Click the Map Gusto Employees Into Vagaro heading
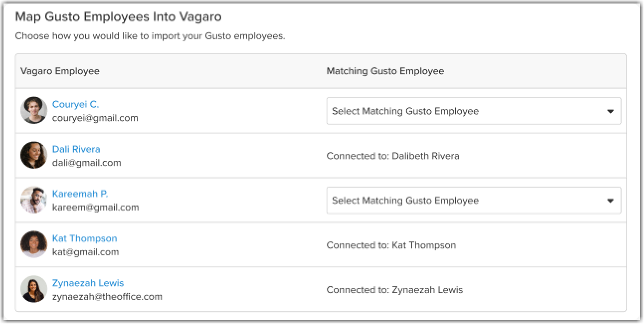This screenshot has width=644, height=324. pyautogui.click(x=119, y=17)
